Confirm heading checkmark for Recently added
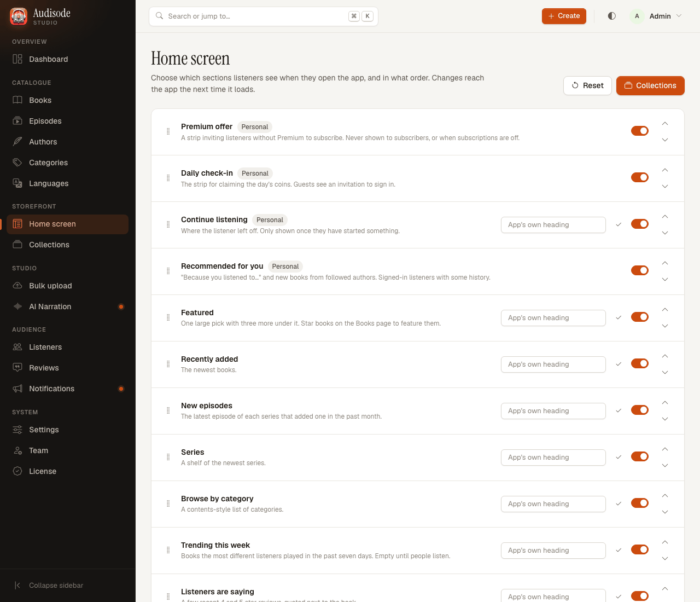Screen dimensions: 700x602 pos(619,364)
